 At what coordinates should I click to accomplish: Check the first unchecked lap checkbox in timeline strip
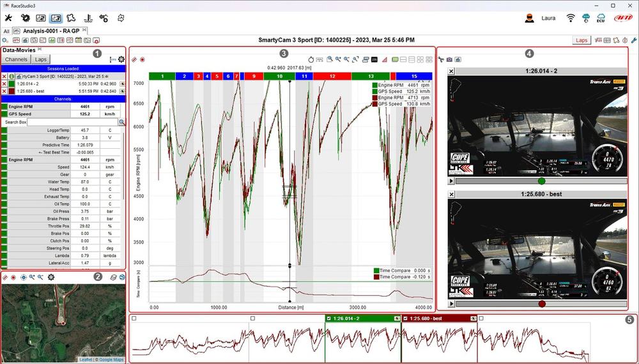pyautogui.click(x=134, y=319)
